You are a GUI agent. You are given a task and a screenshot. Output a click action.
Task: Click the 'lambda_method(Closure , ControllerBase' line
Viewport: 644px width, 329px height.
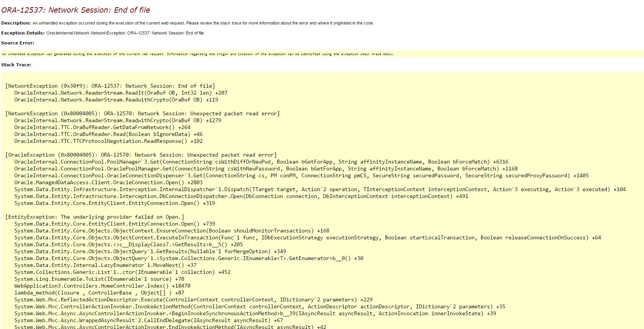click(99, 293)
